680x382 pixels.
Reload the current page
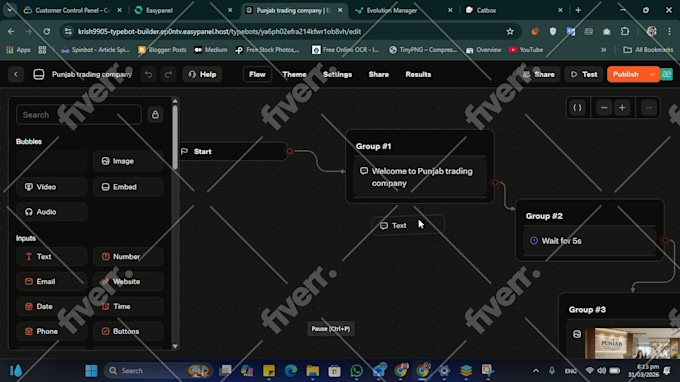pyautogui.click(x=46, y=31)
